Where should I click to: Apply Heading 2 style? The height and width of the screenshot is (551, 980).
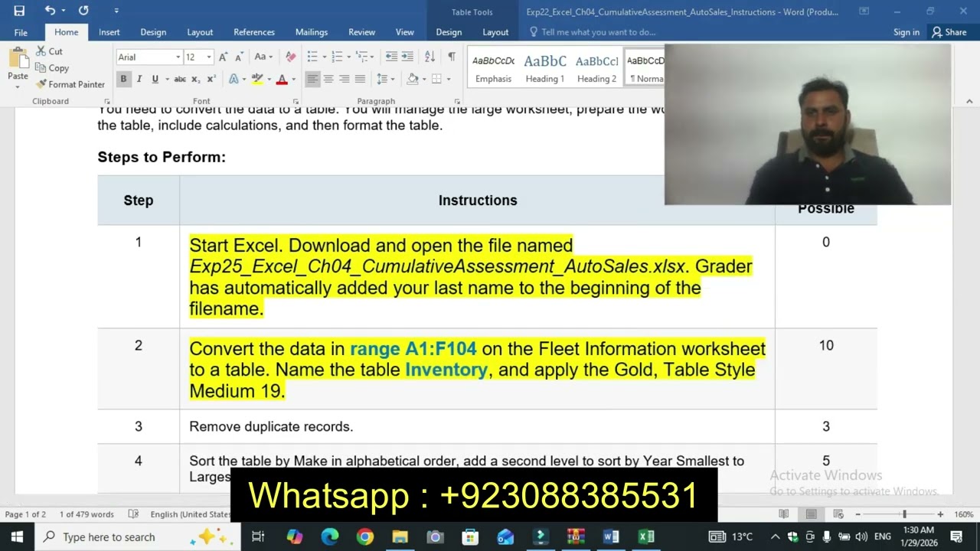coord(596,68)
